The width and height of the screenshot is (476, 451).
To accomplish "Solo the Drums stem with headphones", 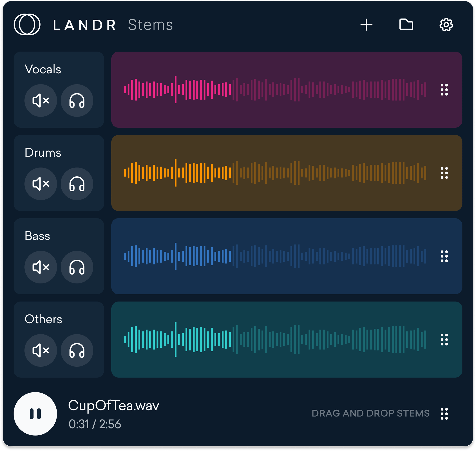I will coord(77,184).
